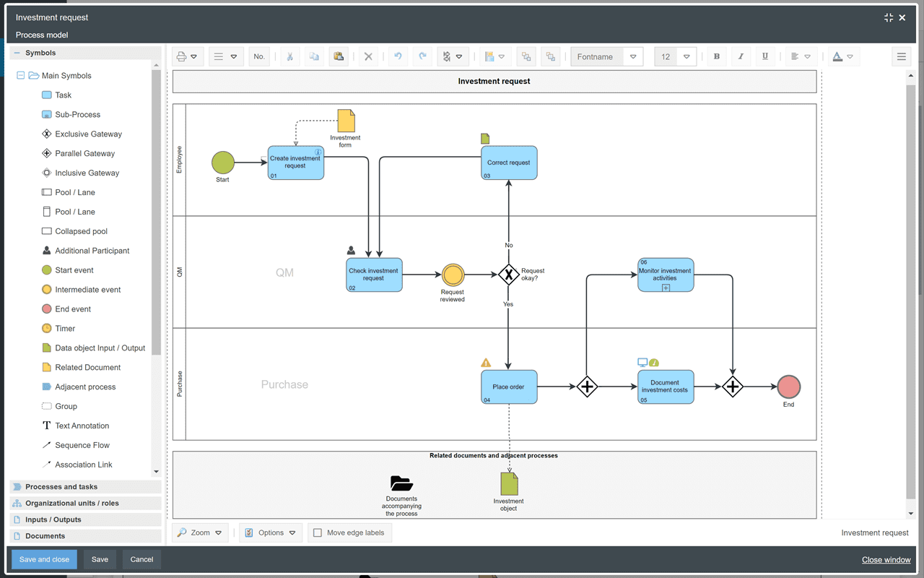924x578 pixels.
Task: Redo the last change
Action: point(422,56)
